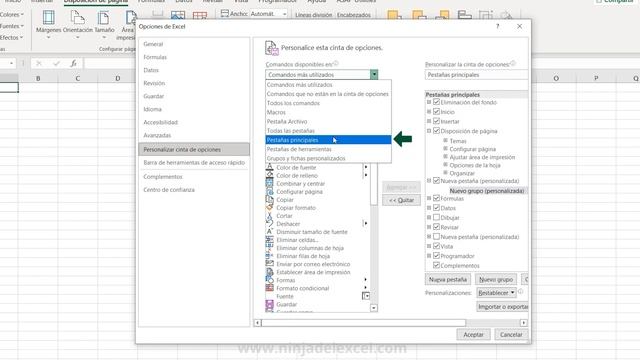Click the Color de relleno command icon
The width and height of the screenshot is (640, 360).
pyautogui.click(x=269, y=176)
